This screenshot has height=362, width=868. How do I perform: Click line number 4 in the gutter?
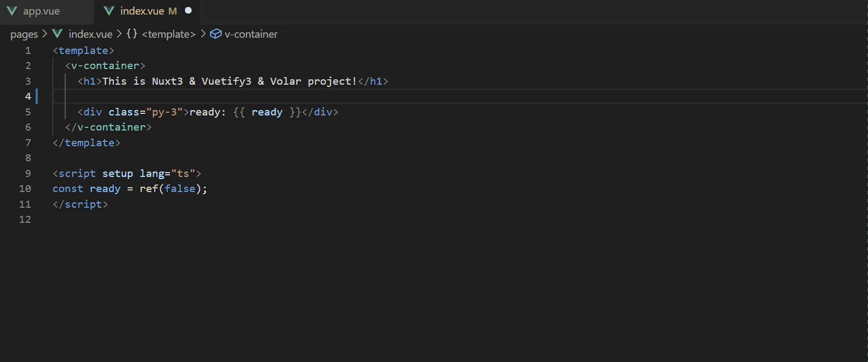click(x=28, y=97)
